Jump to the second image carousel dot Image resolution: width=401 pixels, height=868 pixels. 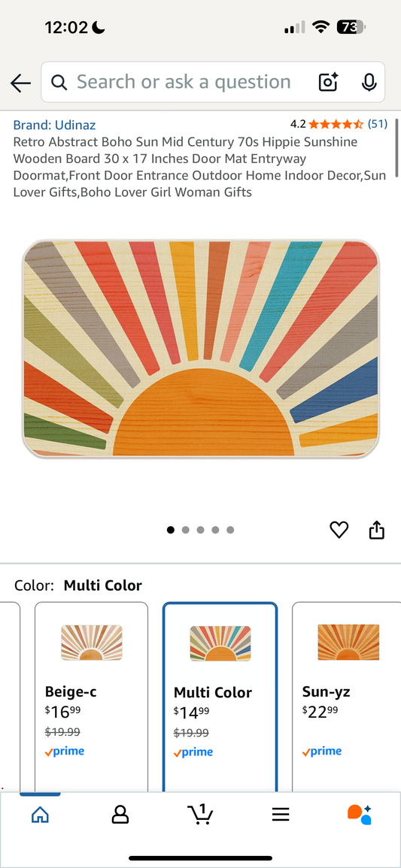[186, 530]
